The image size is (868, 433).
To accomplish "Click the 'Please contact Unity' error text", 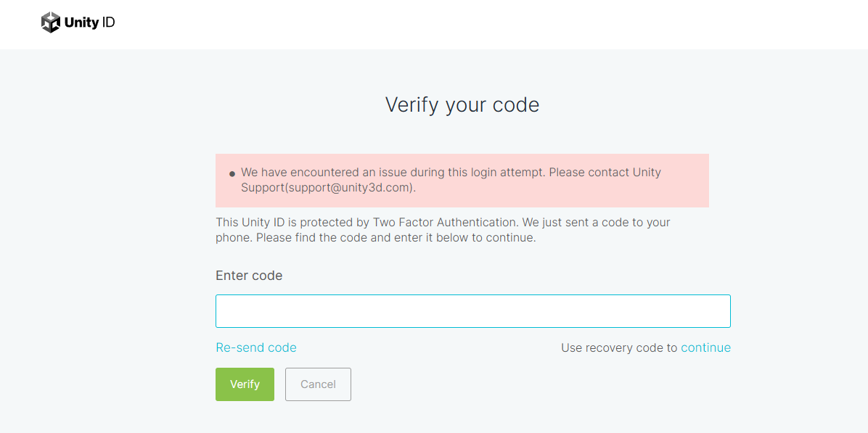I will (x=605, y=173).
